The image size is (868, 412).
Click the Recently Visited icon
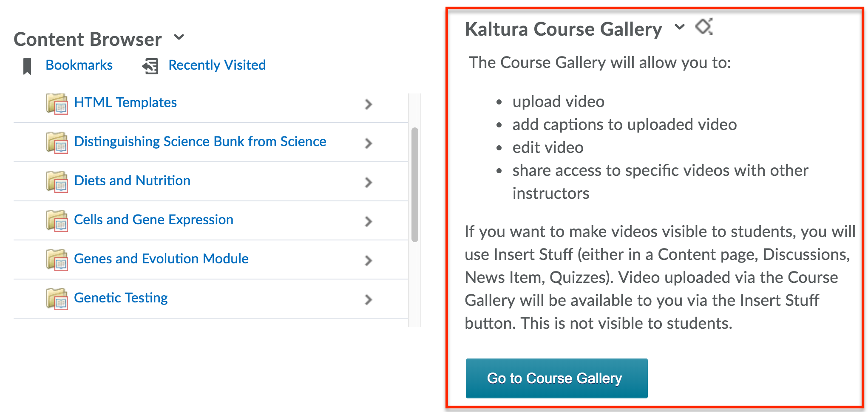[x=150, y=66]
